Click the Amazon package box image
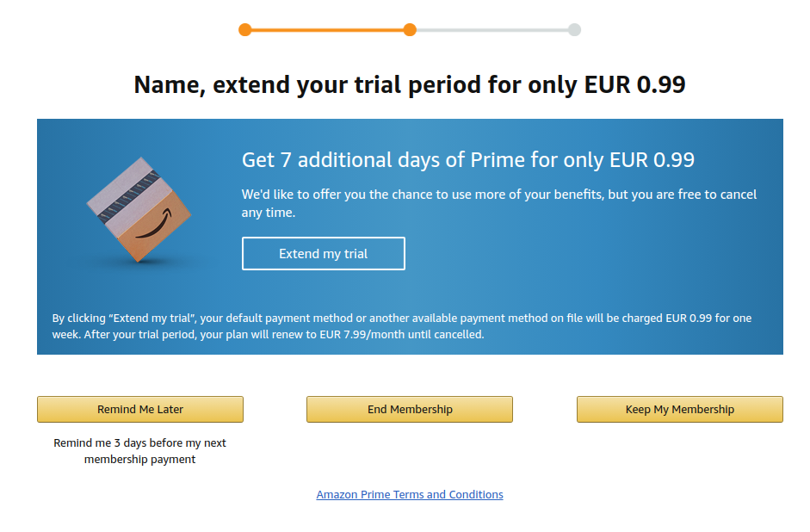810x532 pixels. [x=139, y=210]
